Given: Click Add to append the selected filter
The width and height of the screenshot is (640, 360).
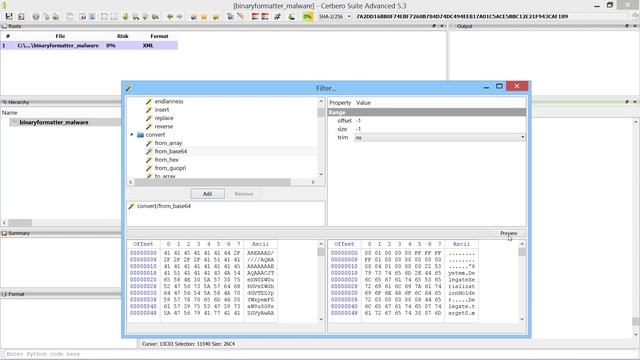Looking at the screenshot, I should pos(207,194).
